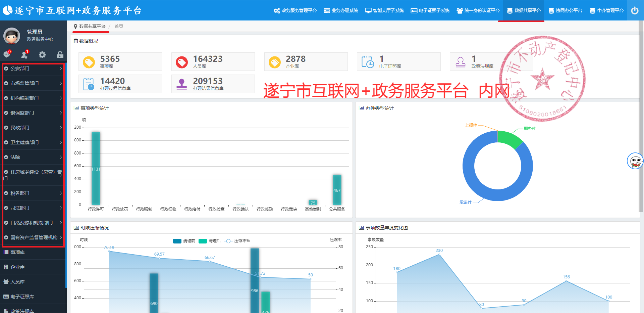The height and width of the screenshot is (313, 644).
Task: Open the settings gear icon
Action: tap(42, 55)
